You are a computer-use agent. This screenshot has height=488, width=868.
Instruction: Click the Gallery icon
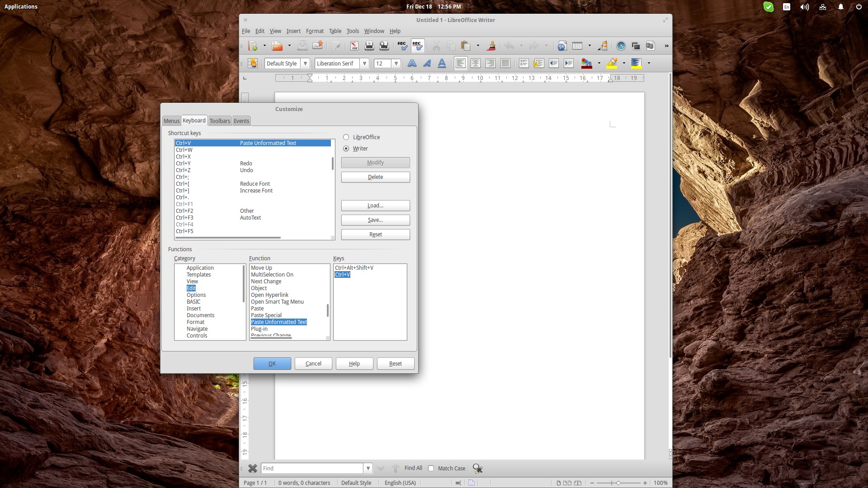click(636, 46)
